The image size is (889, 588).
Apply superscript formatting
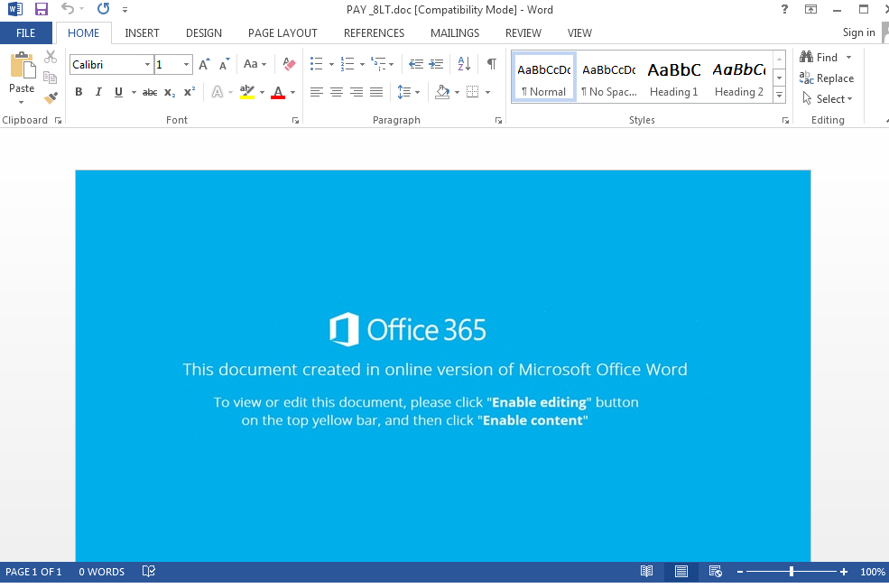click(190, 92)
